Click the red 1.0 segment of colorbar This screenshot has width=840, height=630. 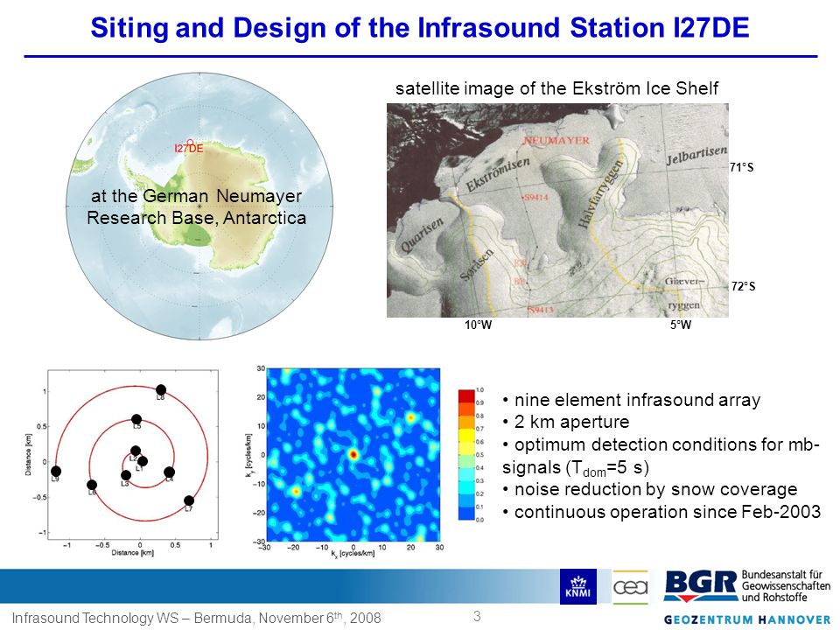[x=466, y=395]
